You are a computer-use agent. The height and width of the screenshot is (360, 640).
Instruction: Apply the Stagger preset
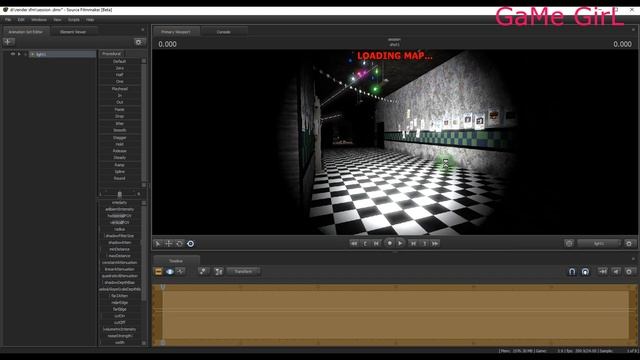(x=120, y=138)
